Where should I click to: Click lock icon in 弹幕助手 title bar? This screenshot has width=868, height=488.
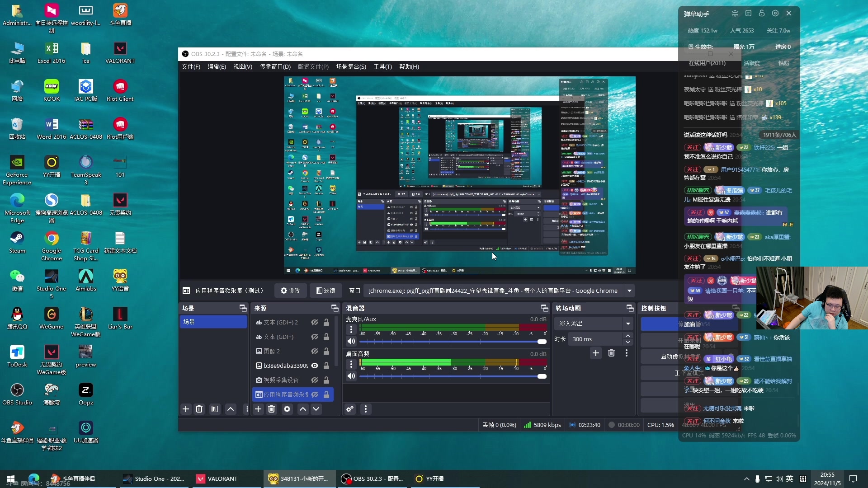click(762, 14)
